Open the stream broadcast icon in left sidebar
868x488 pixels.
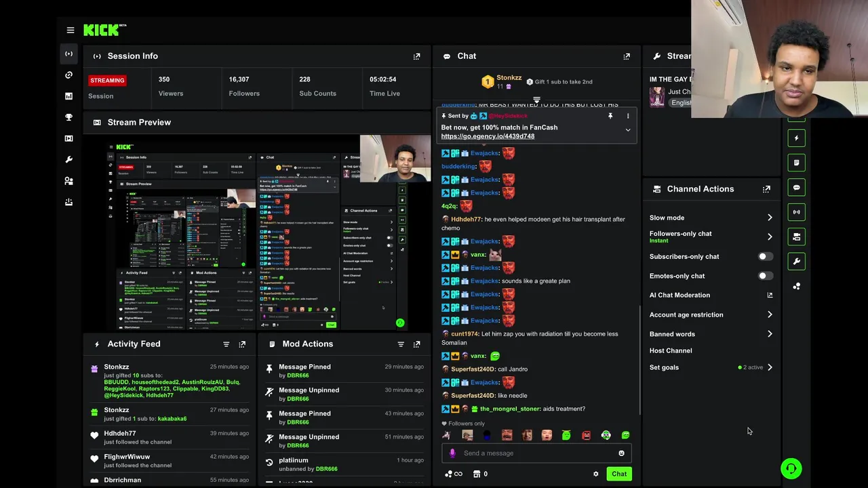(68, 54)
